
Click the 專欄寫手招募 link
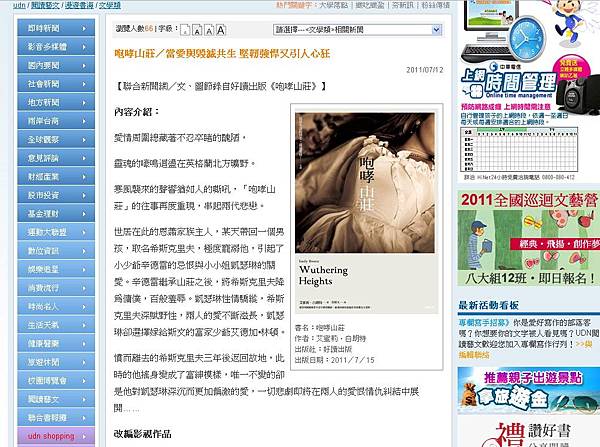click(484, 323)
